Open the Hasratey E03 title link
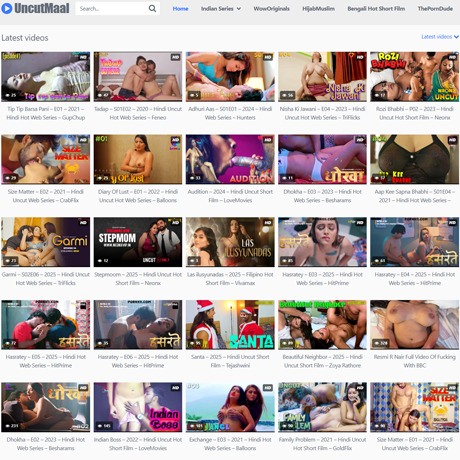460x460 pixels. [x=322, y=279]
